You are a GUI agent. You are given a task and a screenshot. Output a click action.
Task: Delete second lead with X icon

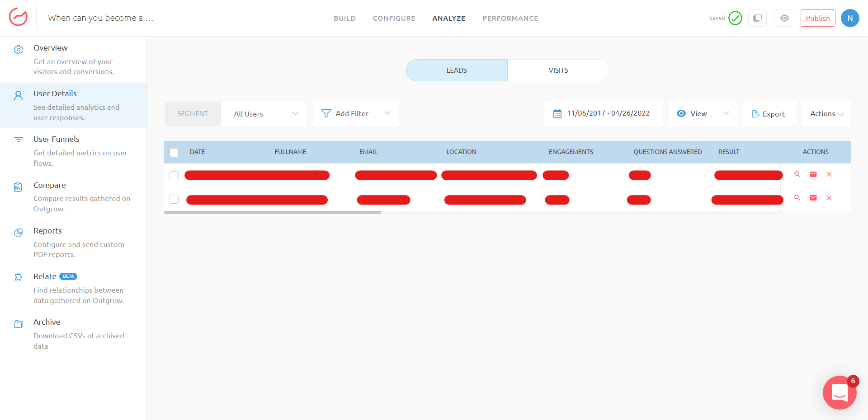[829, 198]
